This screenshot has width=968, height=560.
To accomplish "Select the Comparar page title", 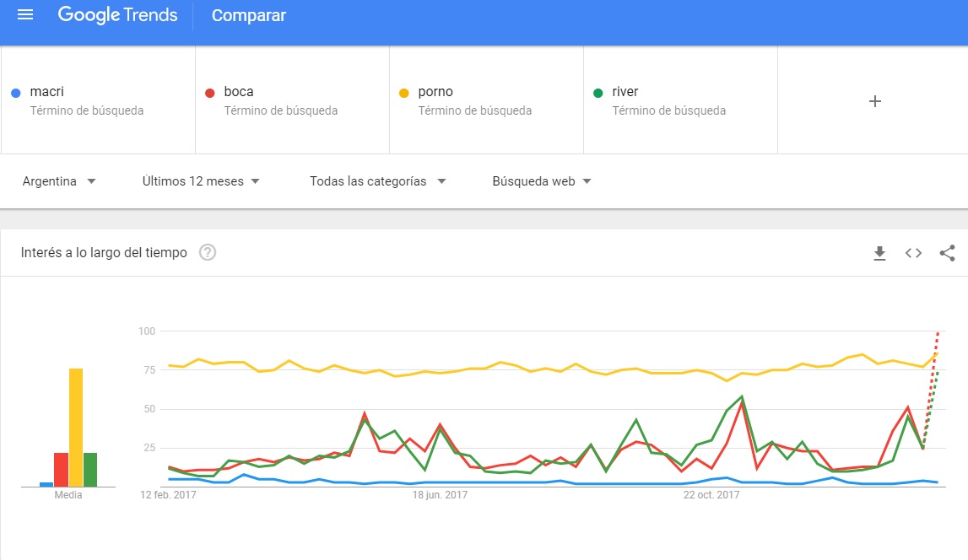I will (x=249, y=15).
